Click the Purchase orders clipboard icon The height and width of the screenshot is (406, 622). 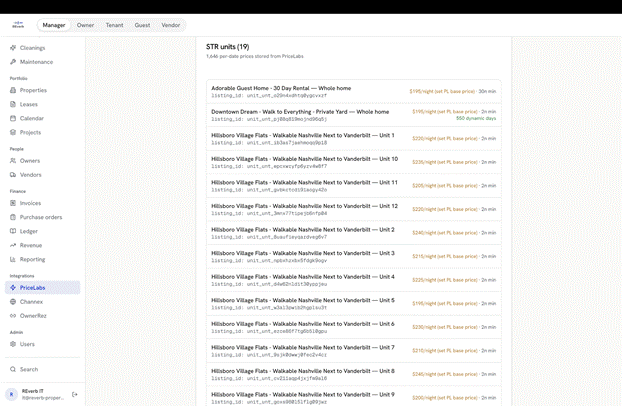click(x=13, y=217)
